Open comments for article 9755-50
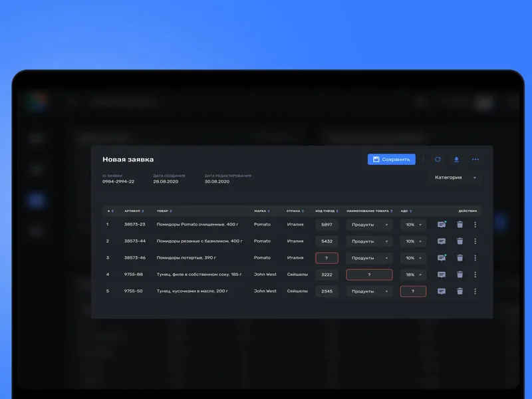 pos(442,291)
